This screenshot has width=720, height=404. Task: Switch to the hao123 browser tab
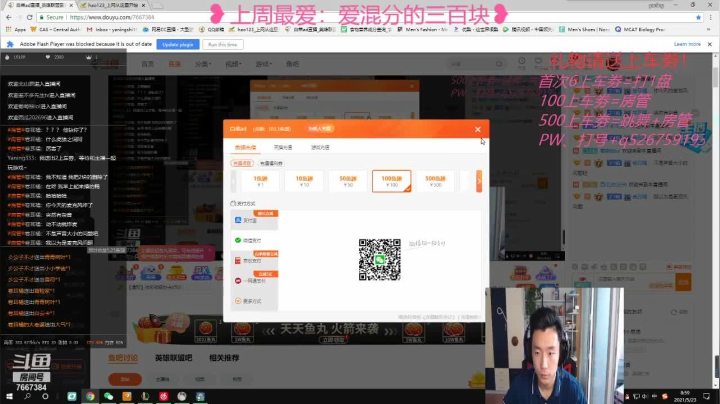point(112,5)
